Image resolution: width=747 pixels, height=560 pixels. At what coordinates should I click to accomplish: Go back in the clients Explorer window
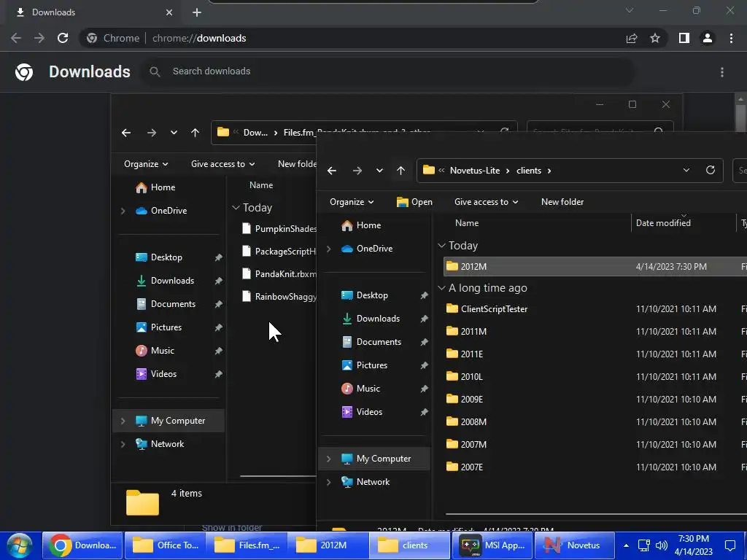(x=332, y=171)
